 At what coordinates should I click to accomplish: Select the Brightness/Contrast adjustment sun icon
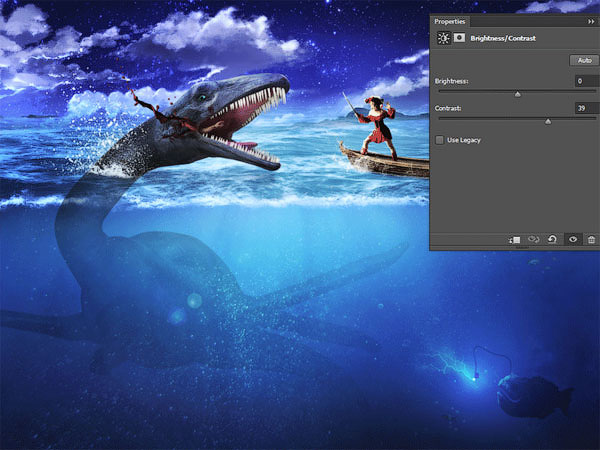click(x=443, y=38)
